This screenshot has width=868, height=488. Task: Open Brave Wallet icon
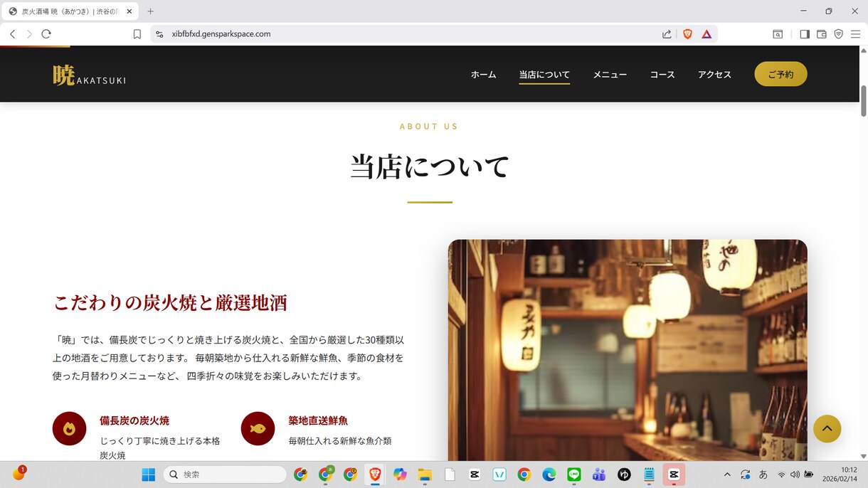[822, 33]
